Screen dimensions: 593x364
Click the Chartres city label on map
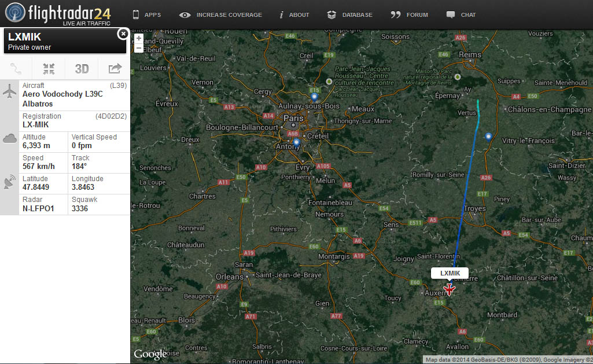click(x=202, y=196)
